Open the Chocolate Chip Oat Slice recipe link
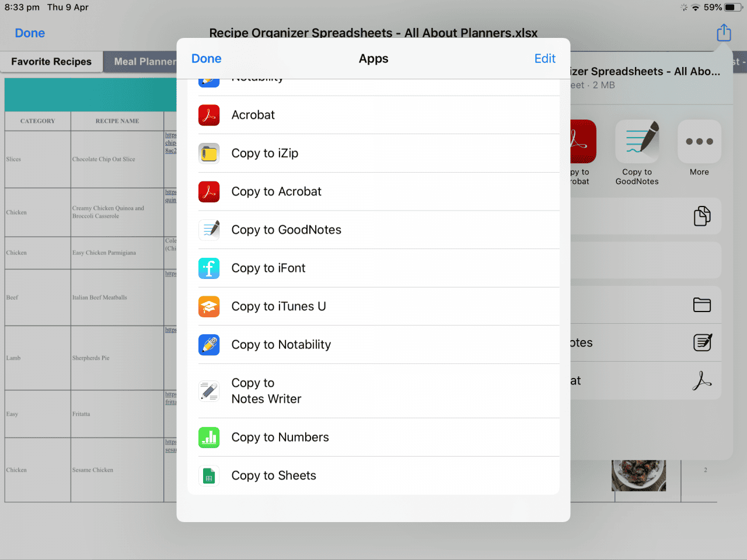Viewport: 747px width, 560px height. 170,142
